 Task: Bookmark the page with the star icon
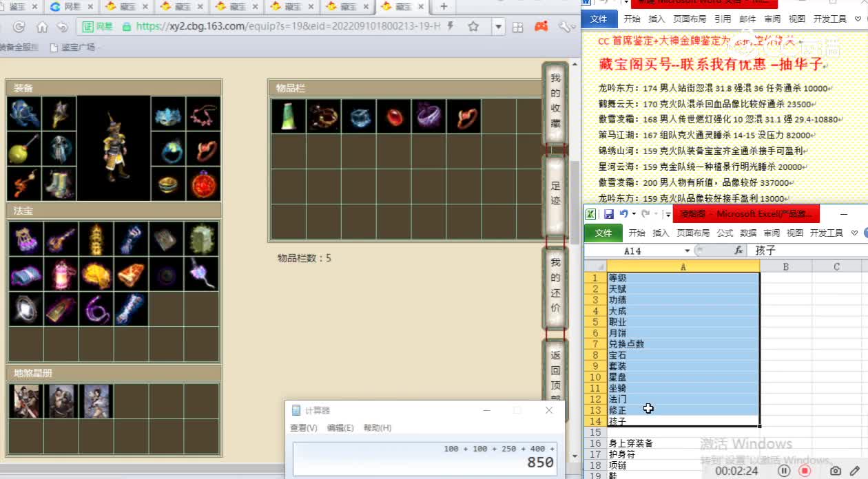click(x=473, y=27)
